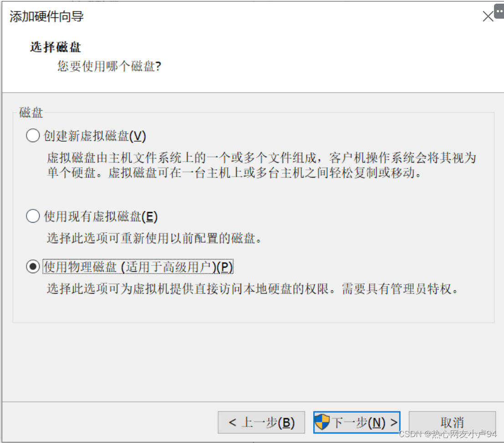Select the 使用现有虚拟磁盘(E) radio button
504x443 pixels.
[33, 216]
